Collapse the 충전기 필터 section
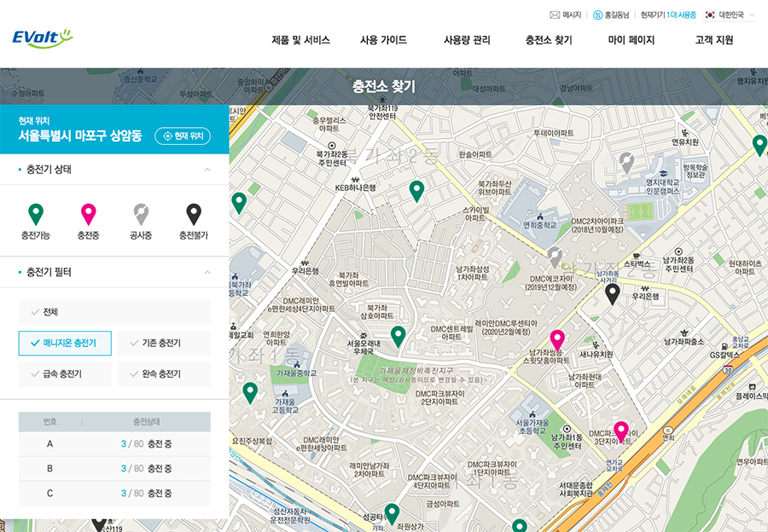 pos(207,272)
